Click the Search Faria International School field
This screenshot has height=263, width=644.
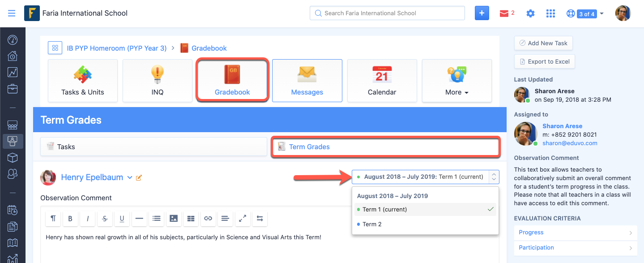pos(387,13)
